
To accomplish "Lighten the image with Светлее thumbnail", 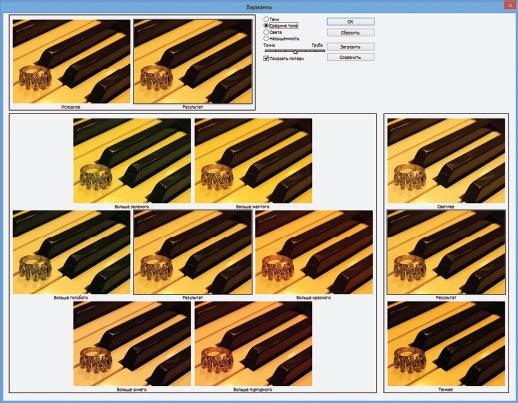I will pyautogui.click(x=446, y=160).
